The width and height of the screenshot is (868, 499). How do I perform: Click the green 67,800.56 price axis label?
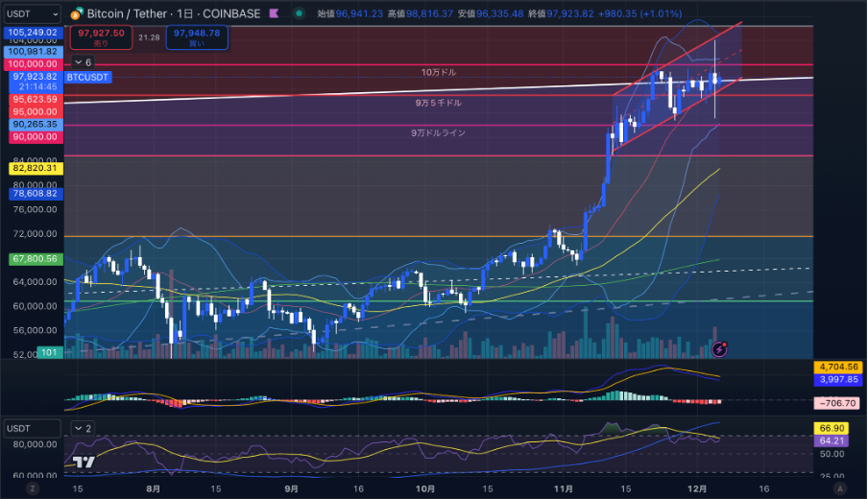(x=35, y=258)
